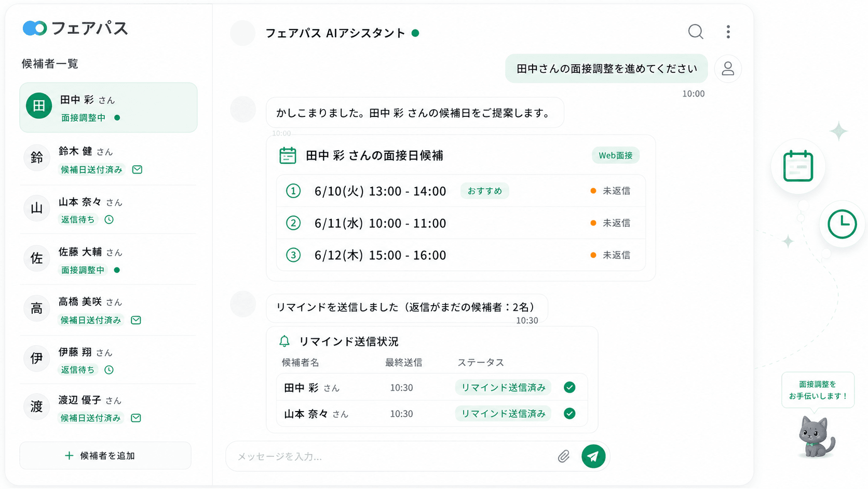Click the ステータス column header
The width and height of the screenshot is (868, 489).
click(x=481, y=362)
